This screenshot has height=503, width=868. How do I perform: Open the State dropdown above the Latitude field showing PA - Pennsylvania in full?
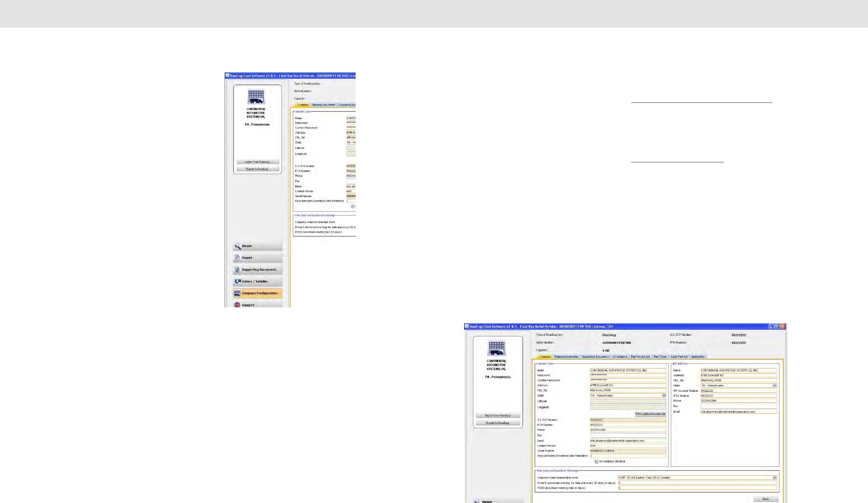coord(664,396)
